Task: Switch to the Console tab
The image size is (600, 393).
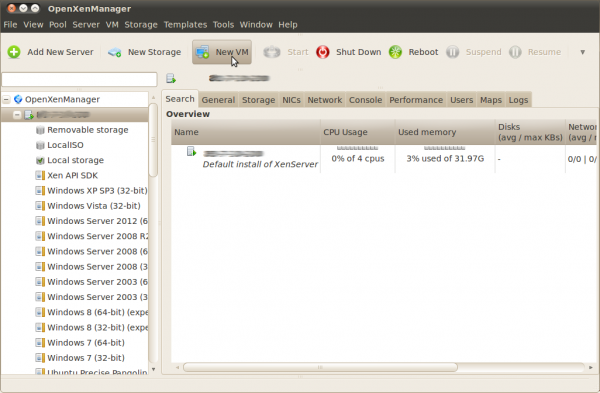Action: point(365,100)
